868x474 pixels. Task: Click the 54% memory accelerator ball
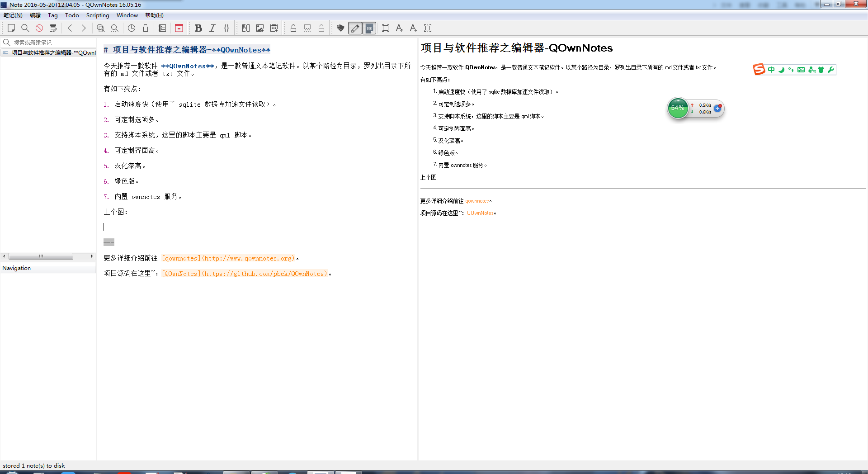tap(678, 108)
